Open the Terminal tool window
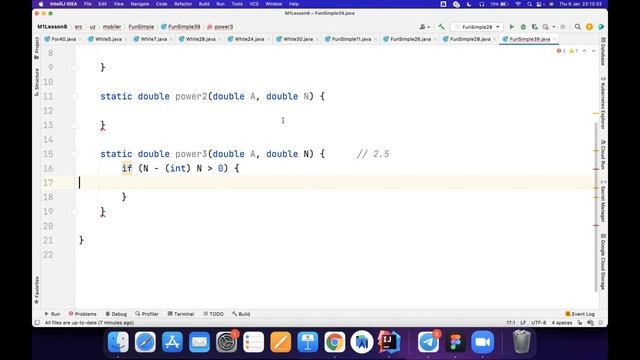Viewport: 640px width, 360px height. coord(181,314)
